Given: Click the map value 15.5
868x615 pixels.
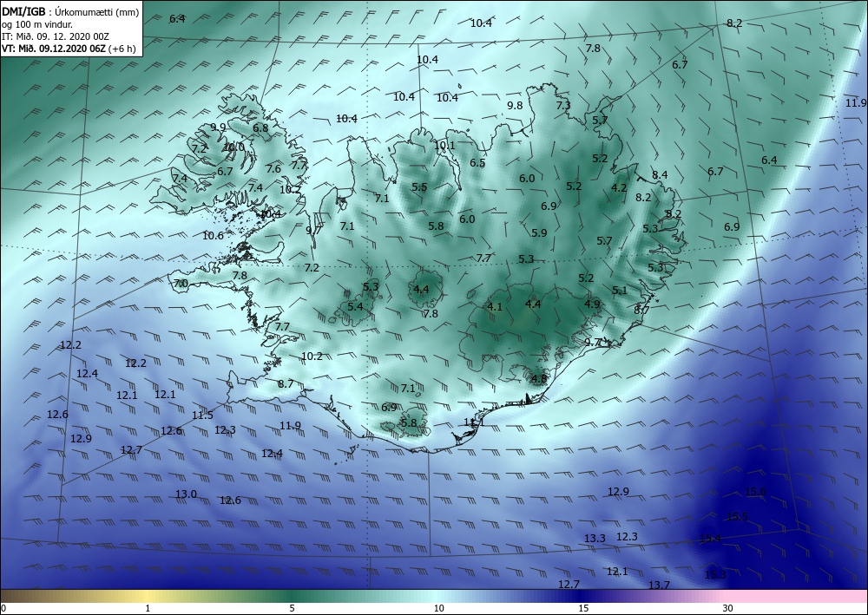Looking at the screenshot, I should tap(737, 517).
